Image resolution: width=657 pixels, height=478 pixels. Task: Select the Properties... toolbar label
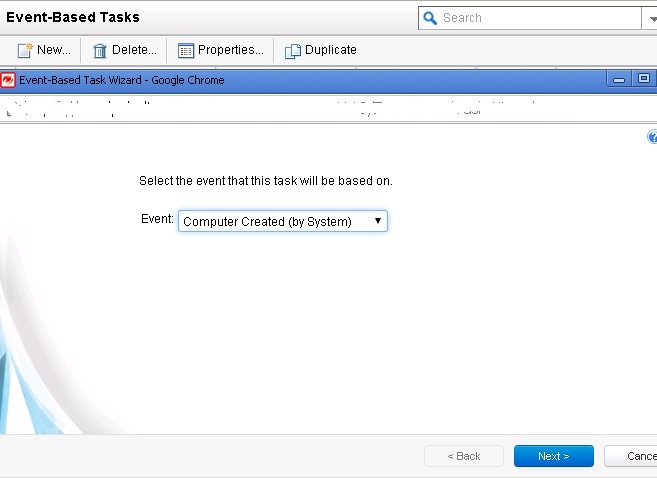point(231,50)
